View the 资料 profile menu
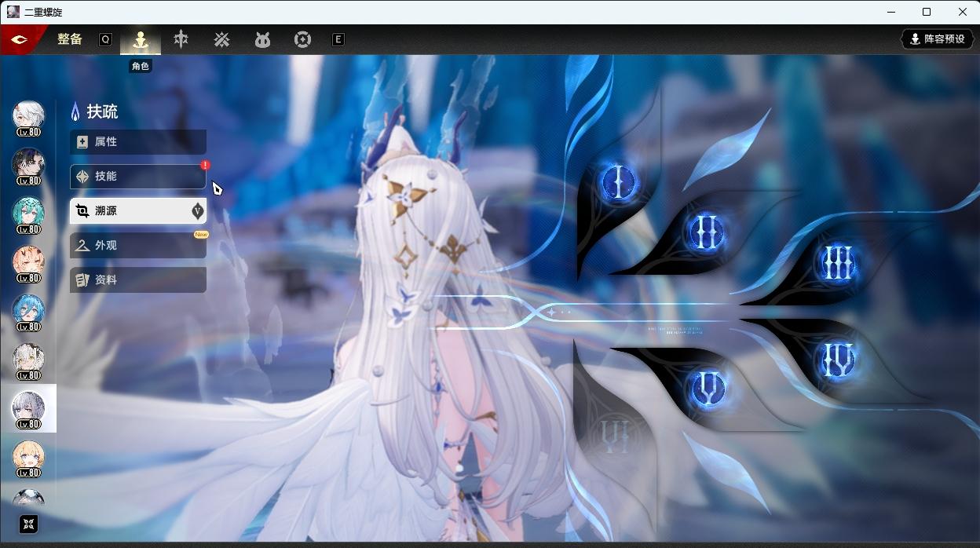Viewport: 980px width, 548px height. [138, 280]
